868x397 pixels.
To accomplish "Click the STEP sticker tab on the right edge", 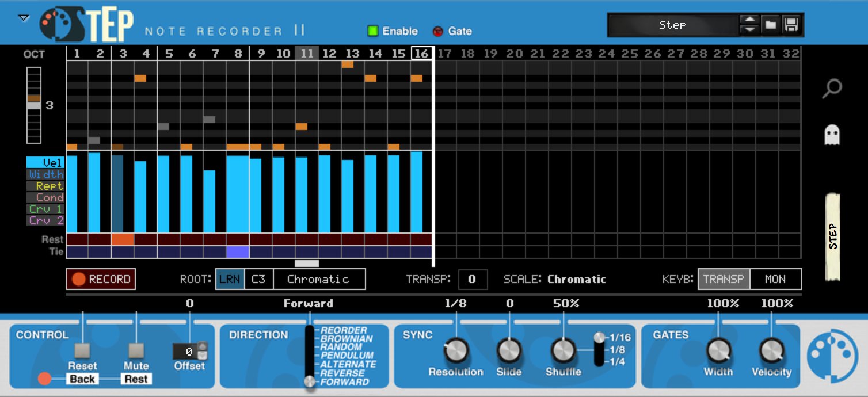I will tap(834, 235).
